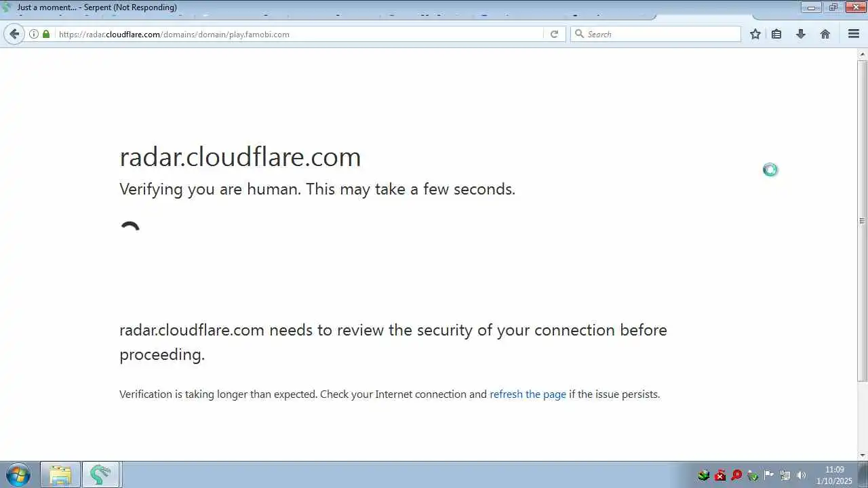Open the Action Center flag icon

click(x=769, y=475)
